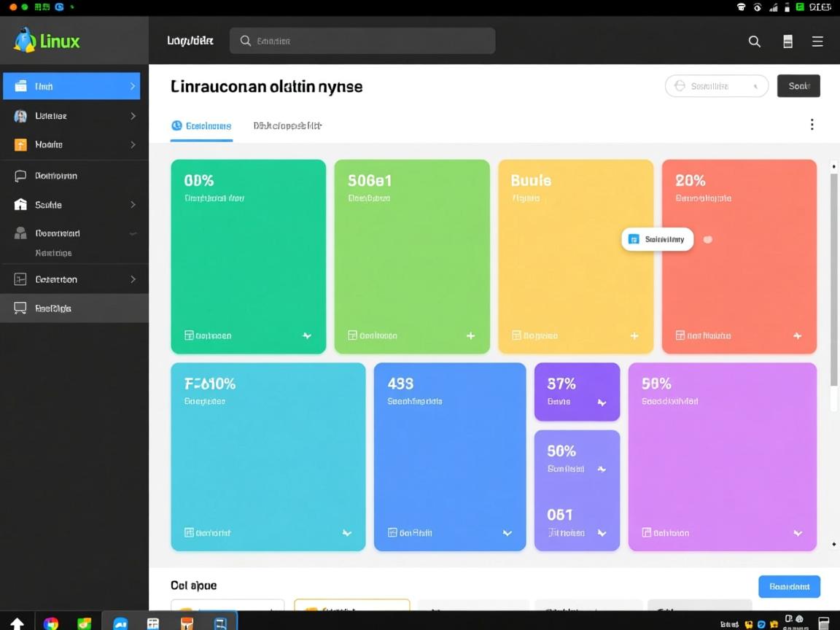Open the vertical three-dot options menu
The height and width of the screenshot is (630, 840).
pyautogui.click(x=812, y=125)
